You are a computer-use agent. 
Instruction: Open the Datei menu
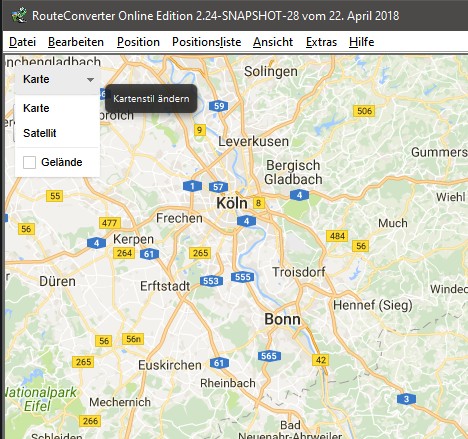22,42
